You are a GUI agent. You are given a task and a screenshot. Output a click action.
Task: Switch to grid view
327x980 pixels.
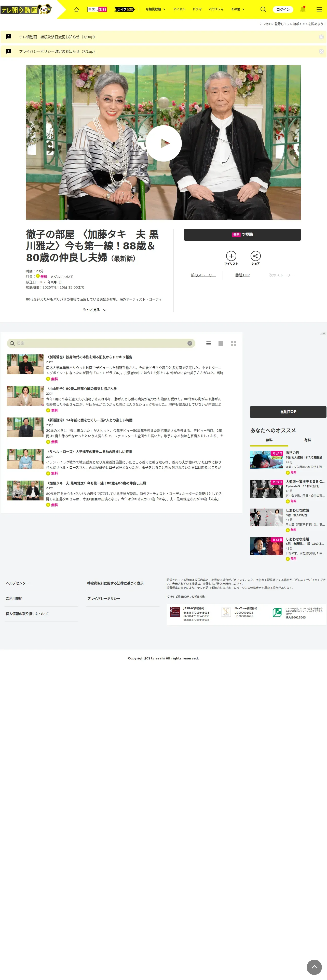click(x=233, y=343)
